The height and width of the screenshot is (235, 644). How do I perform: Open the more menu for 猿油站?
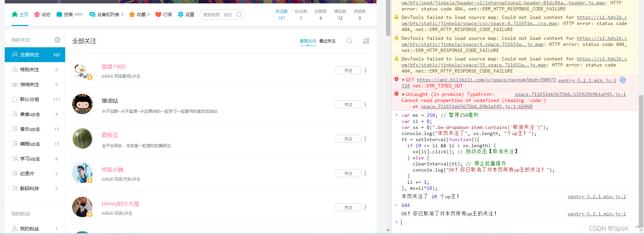(365, 104)
